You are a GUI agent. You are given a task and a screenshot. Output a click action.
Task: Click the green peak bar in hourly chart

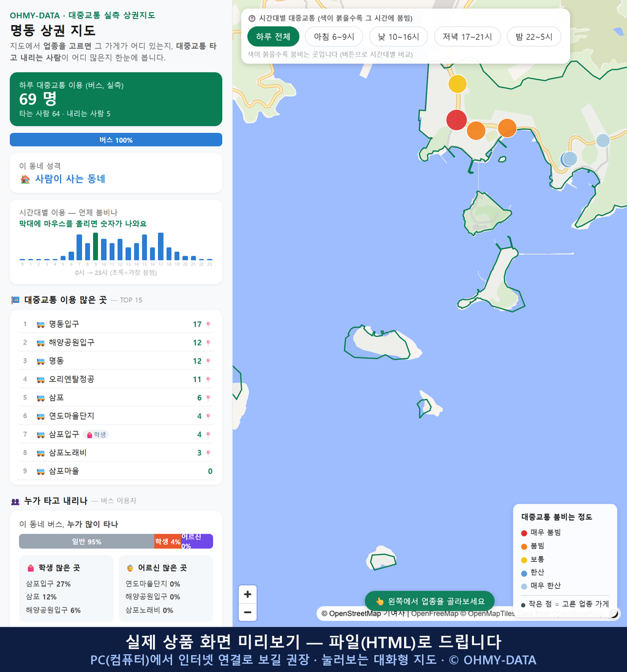click(96, 247)
